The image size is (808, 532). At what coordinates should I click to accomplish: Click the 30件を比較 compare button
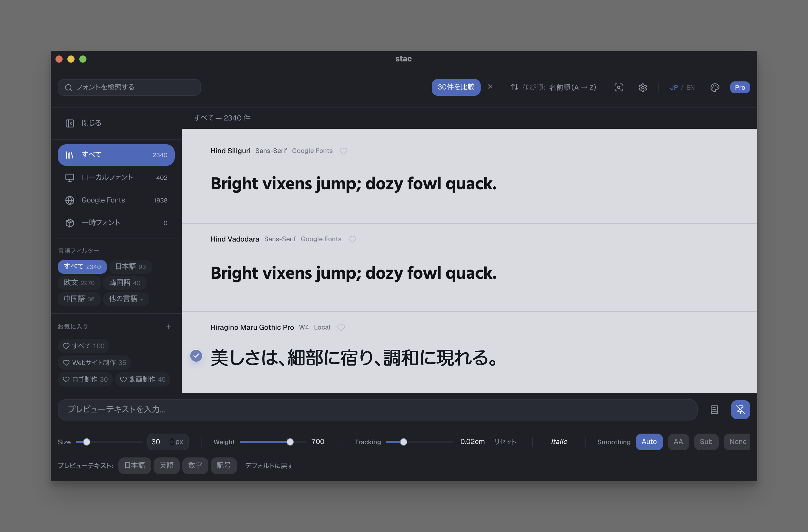coord(456,87)
